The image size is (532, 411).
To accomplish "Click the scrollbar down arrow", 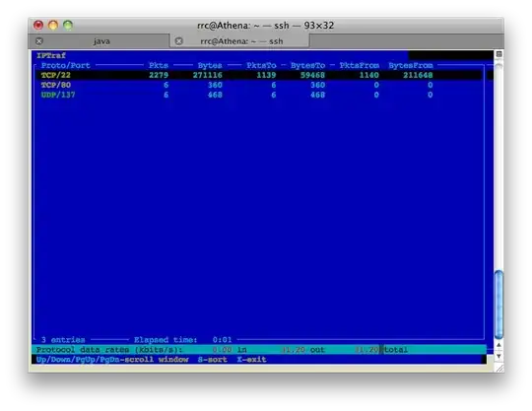I will [x=499, y=356].
